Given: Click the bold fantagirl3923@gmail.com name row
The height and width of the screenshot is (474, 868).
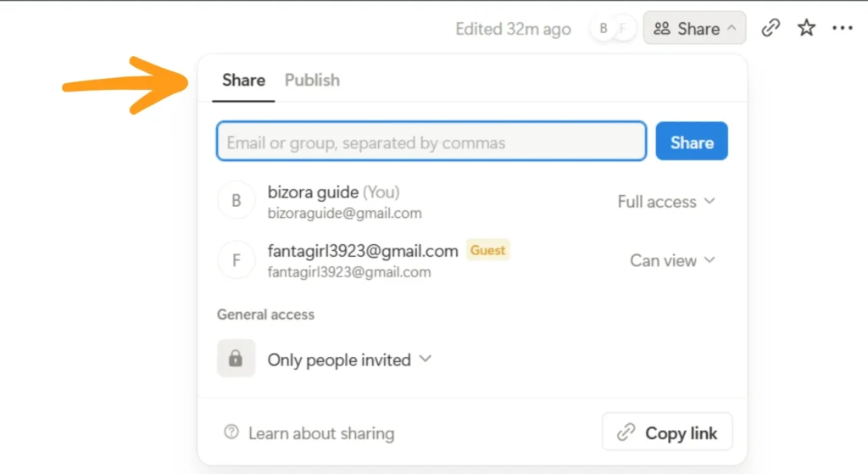Looking at the screenshot, I should pos(363,251).
